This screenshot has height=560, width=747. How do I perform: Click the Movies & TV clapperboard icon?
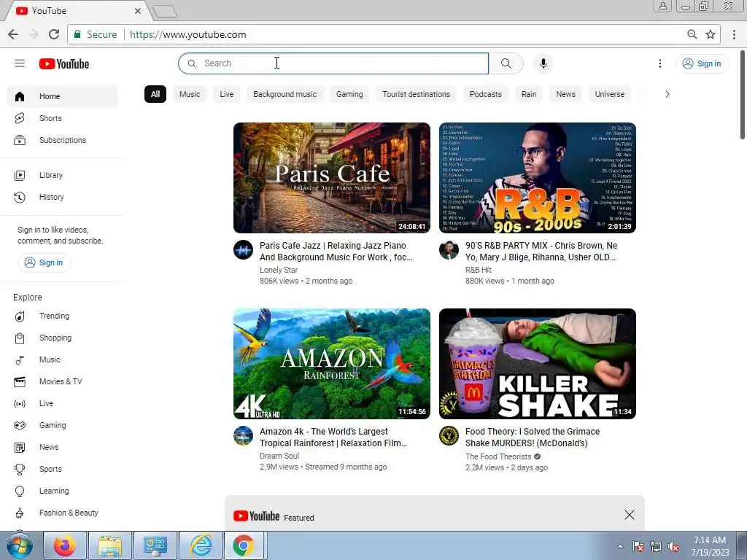tap(20, 381)
